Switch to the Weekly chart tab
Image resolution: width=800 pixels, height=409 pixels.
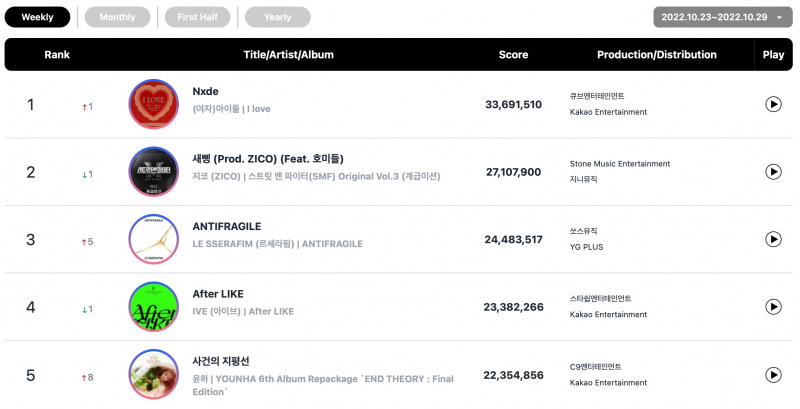37,17
